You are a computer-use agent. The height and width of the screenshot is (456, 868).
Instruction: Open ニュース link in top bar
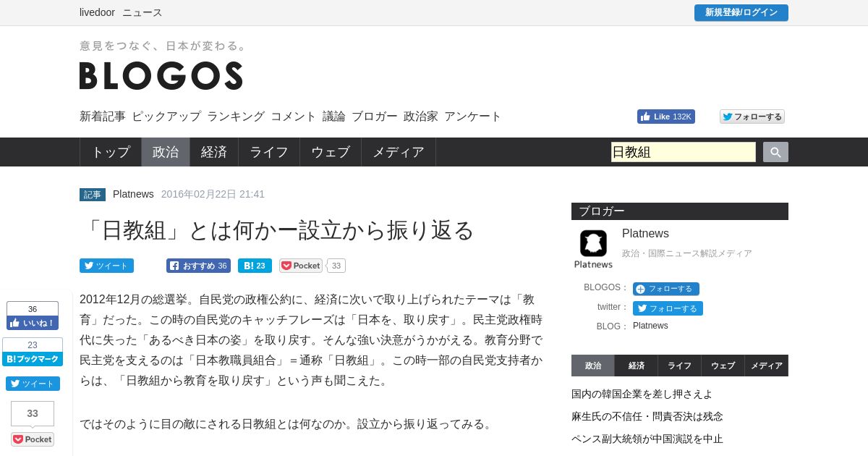(142, 12)
